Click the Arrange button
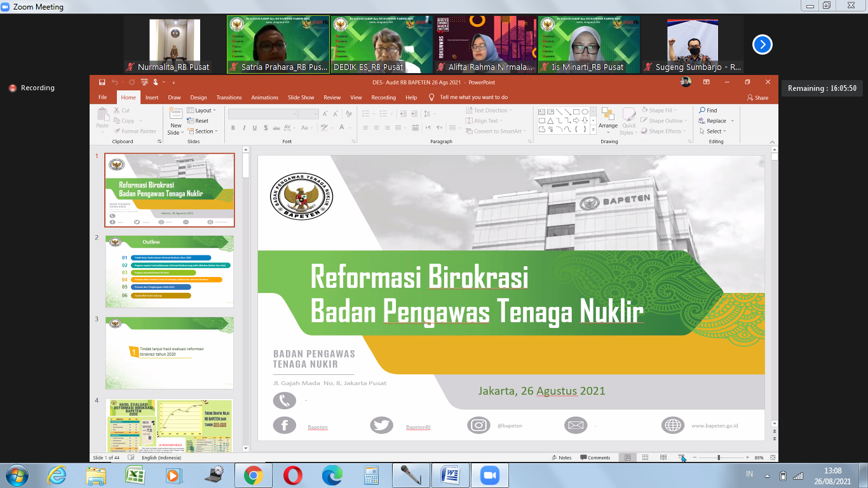Screen dimensions: 868x488 click(608, 121)
